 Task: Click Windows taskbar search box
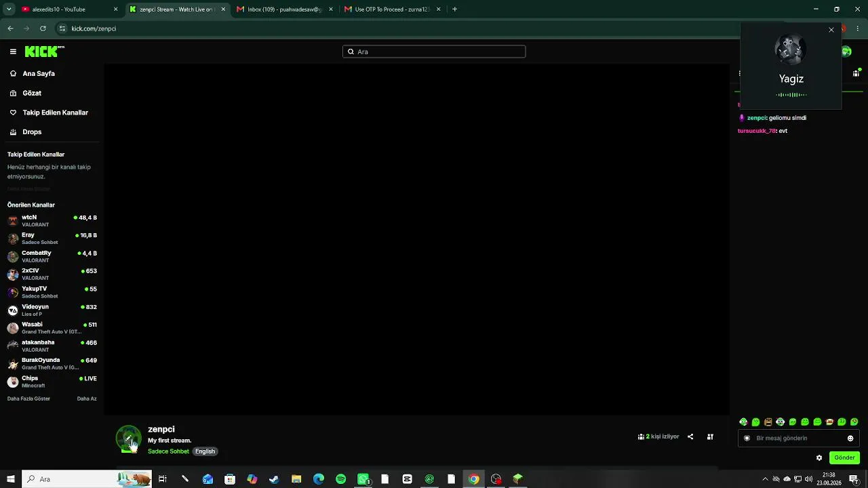pyautogui.click(x=87, y=479)
